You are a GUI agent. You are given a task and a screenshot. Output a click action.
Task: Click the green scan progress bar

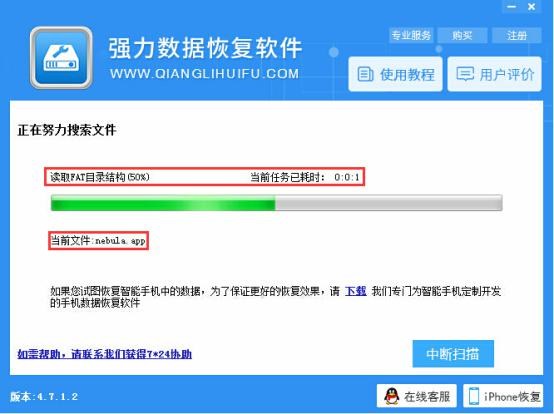point(277,203)
